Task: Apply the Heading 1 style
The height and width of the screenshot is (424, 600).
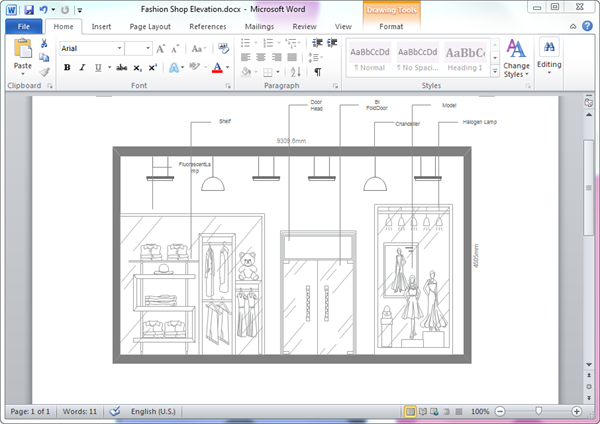Action: click(x=466, y=58)
